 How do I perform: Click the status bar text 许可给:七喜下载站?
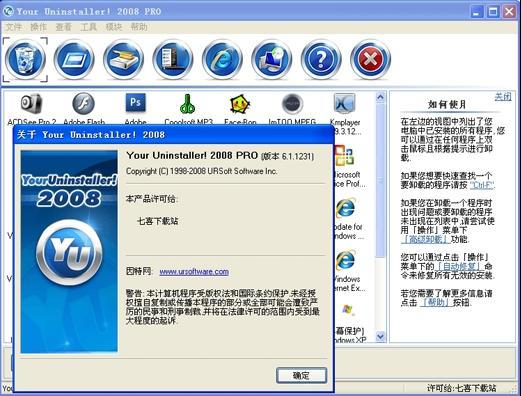461,388
